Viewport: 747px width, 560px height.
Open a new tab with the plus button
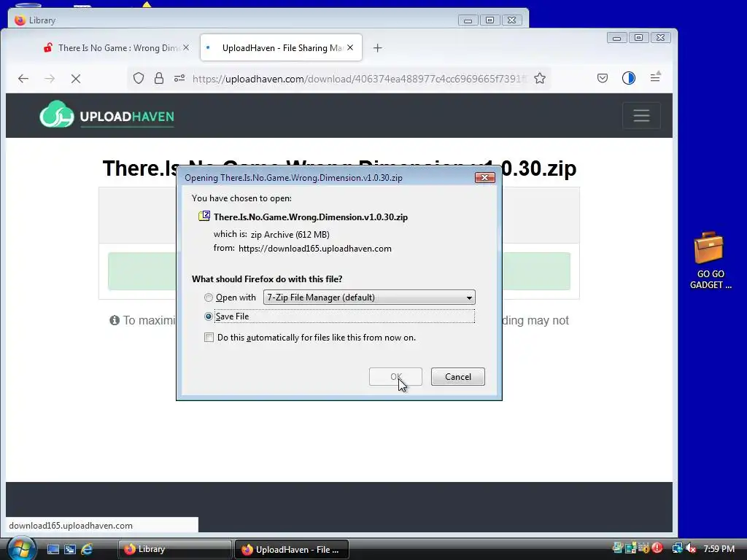coord(377,47)
